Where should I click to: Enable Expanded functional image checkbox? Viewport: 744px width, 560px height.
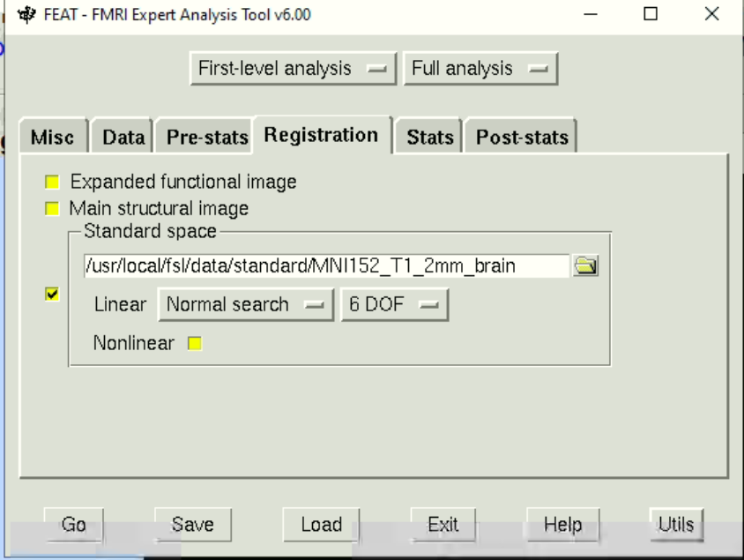pyautogui.click(x=52, y=182)
